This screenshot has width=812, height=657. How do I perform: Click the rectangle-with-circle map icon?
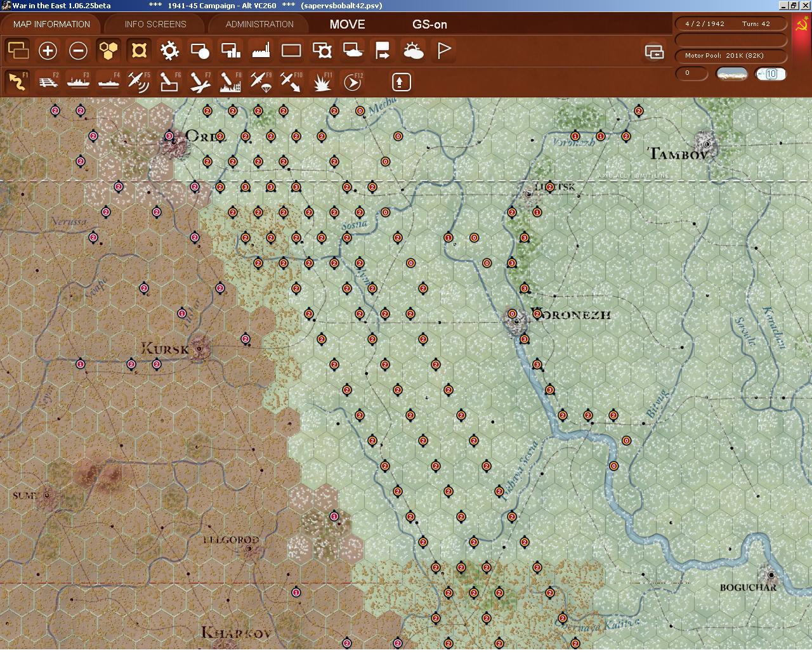tap(200, 50)
